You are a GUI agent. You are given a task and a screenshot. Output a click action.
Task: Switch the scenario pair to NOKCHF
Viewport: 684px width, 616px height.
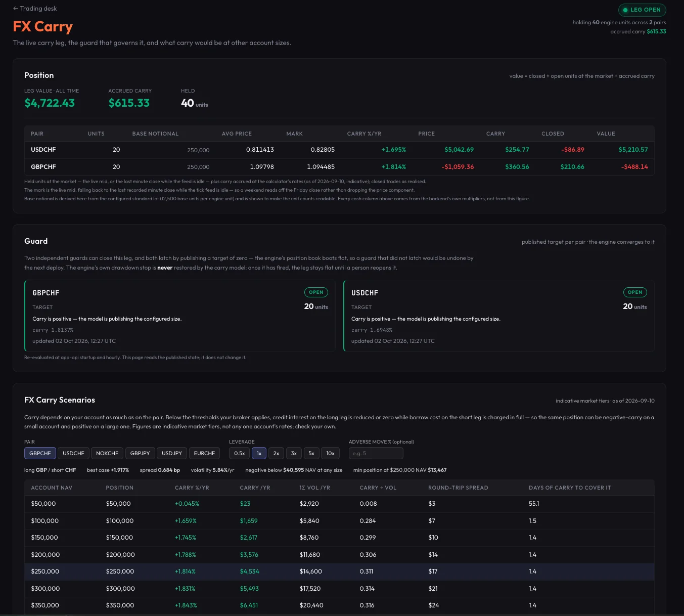pyautogui.click(x=107, y=453)
